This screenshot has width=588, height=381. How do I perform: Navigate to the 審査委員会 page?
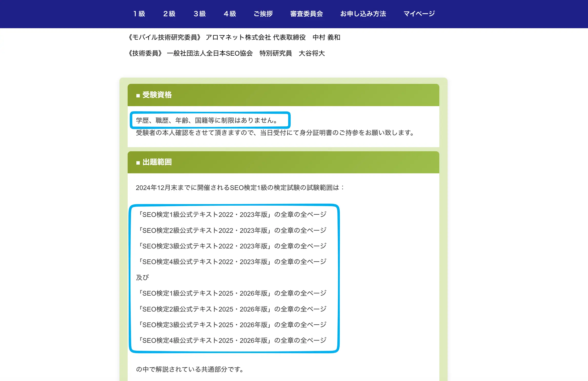point(307,14)
